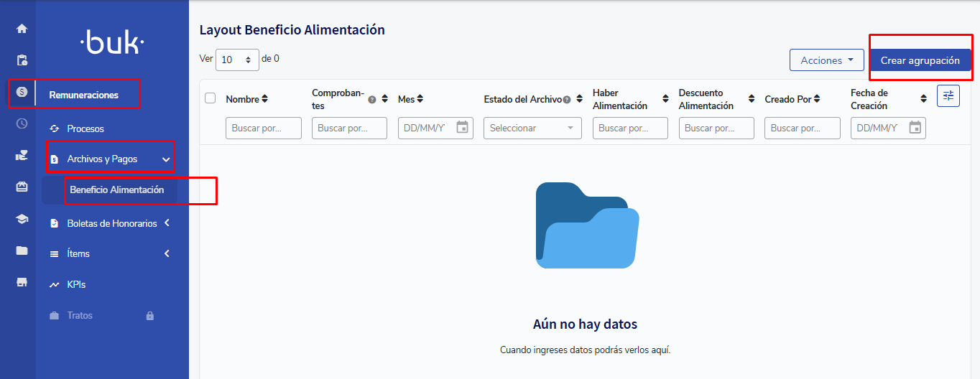Click the Nombre search input field

pyautogui.click(x=263, y=128)
